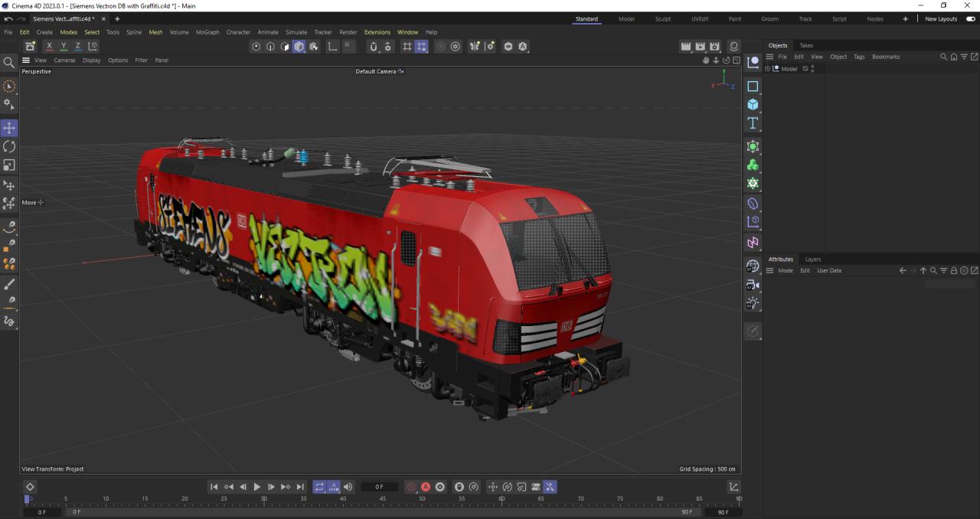This screenshot has width=980, height=519.
Task: Open the Default Camera selector in viewport
Action: (x=379, y=71)
